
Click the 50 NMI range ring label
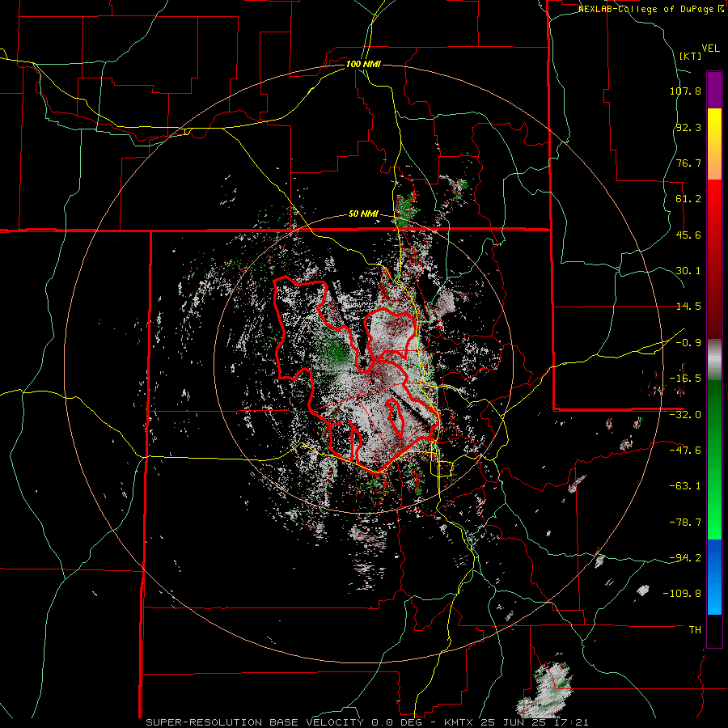(x=363, y=214)
